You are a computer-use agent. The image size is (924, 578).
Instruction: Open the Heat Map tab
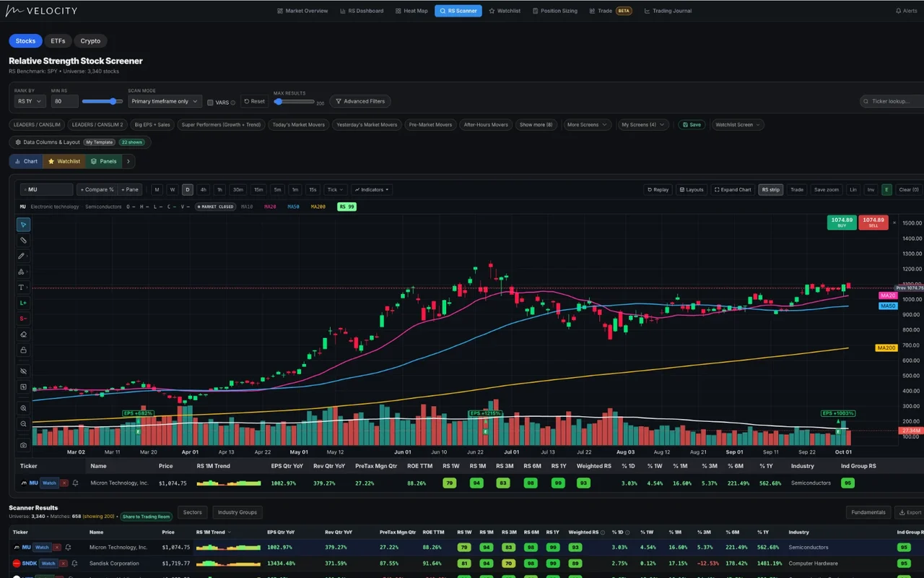[x=411, y=11]
